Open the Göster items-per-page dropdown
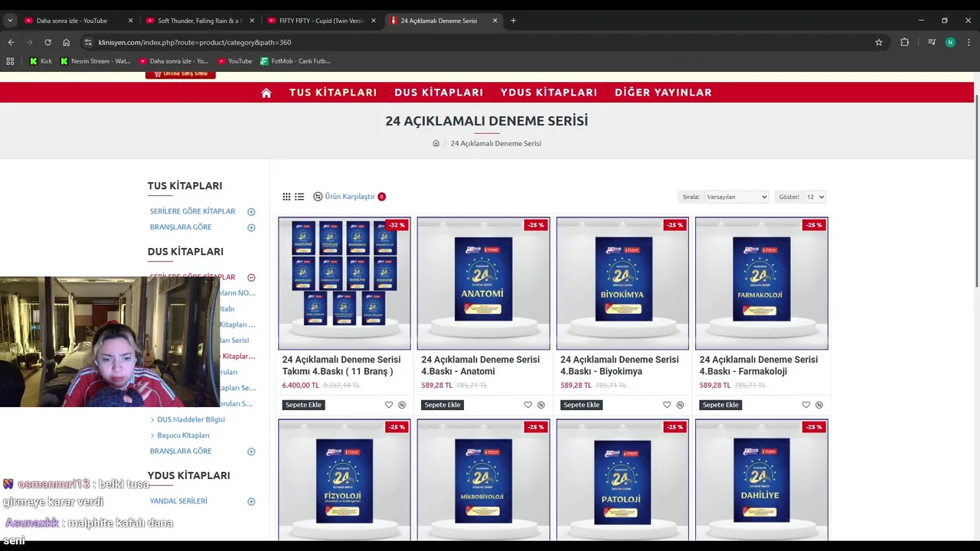 click(815, 197)
